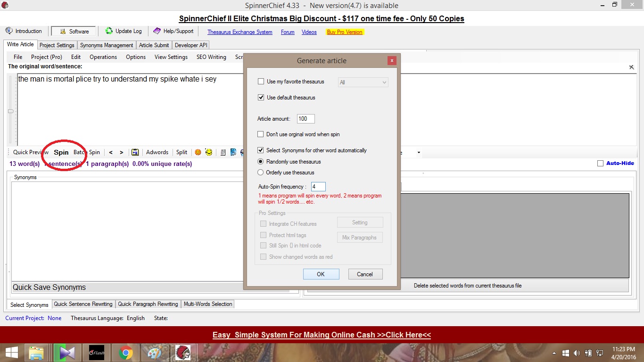The image size is (644, 362).
Task: Confirm Generate article with OK
Action: (321, 274)
